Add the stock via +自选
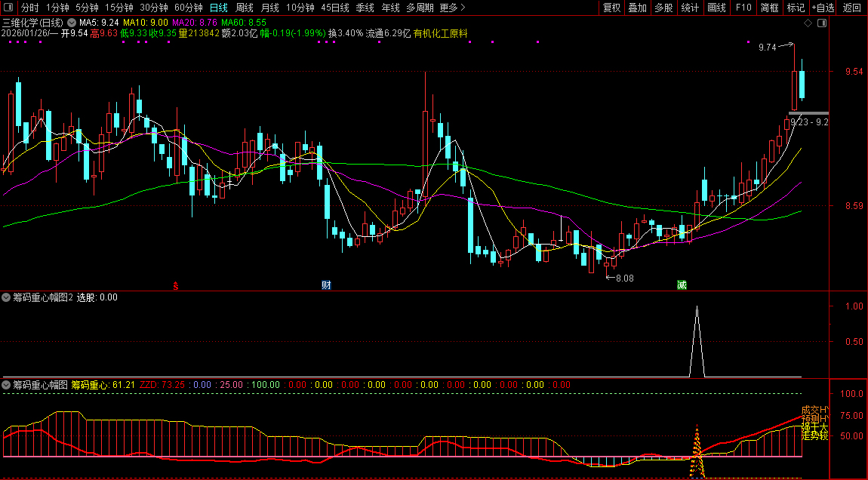The width and height of the screenshot is (868, 480). point(823,8)
